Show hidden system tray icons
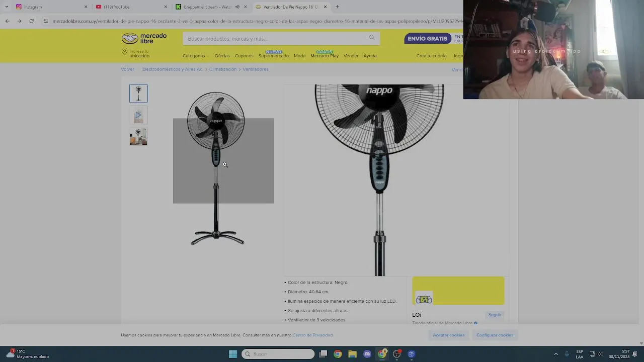This screenshot has height=362, width=644. (556, 354)
